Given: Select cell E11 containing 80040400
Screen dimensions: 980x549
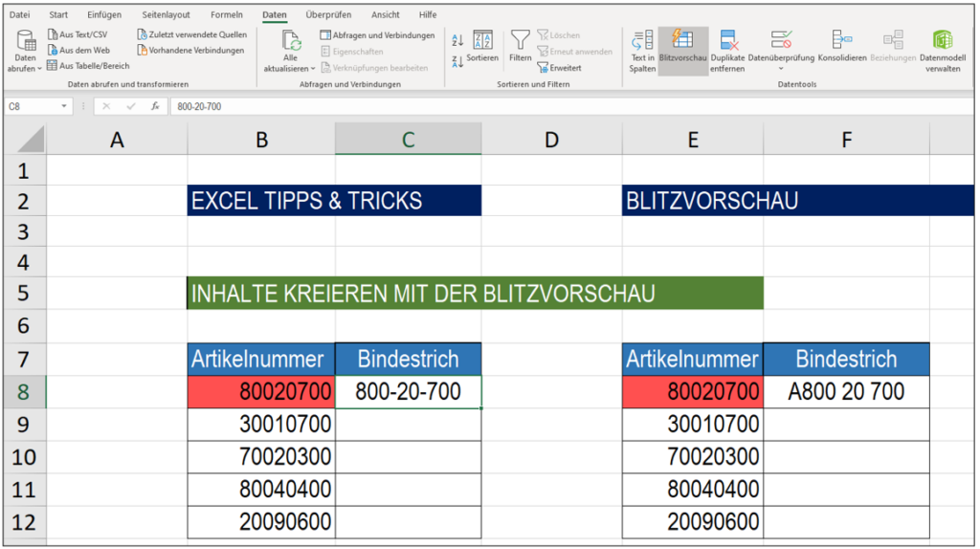Looking at the screenshot, I should click(x=693, y=489).
